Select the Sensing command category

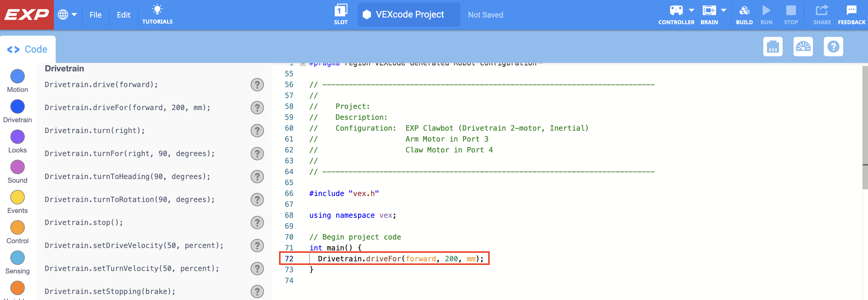click(17, 258)
